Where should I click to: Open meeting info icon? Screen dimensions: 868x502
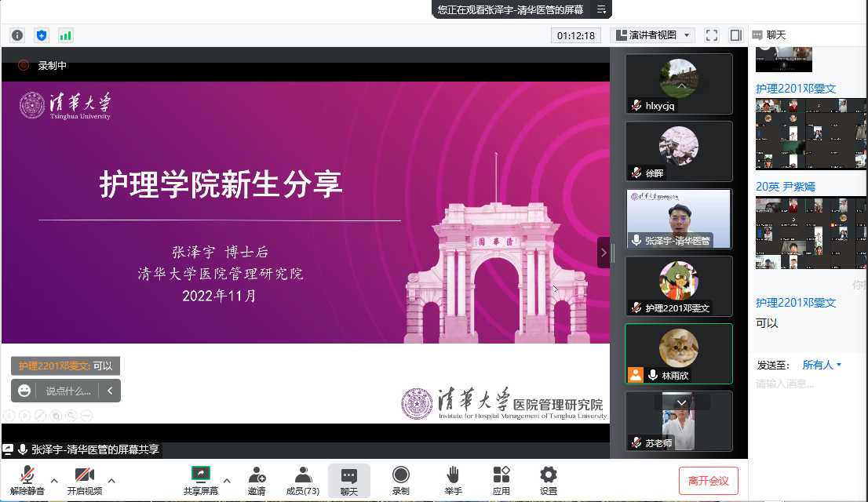17,35
